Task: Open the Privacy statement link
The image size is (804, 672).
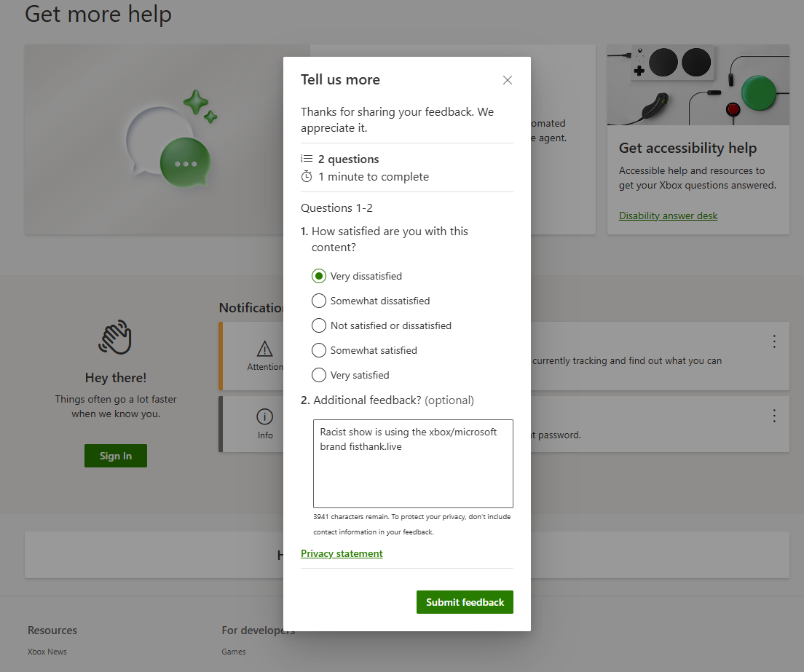Action: [x=342, y=553]
